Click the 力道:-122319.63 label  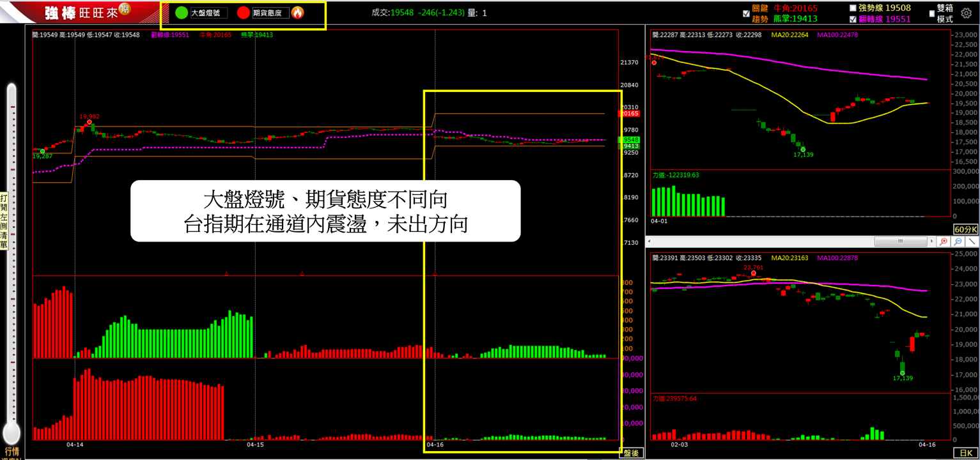(676, 175)
